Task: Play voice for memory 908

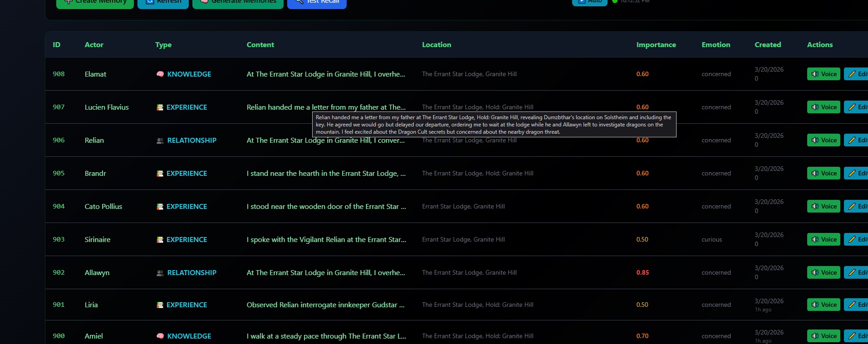Action: tap(824, 74)
